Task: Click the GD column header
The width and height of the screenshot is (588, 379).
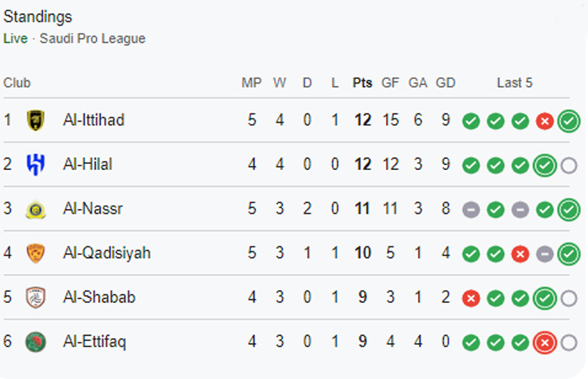Action: (445, 83)
